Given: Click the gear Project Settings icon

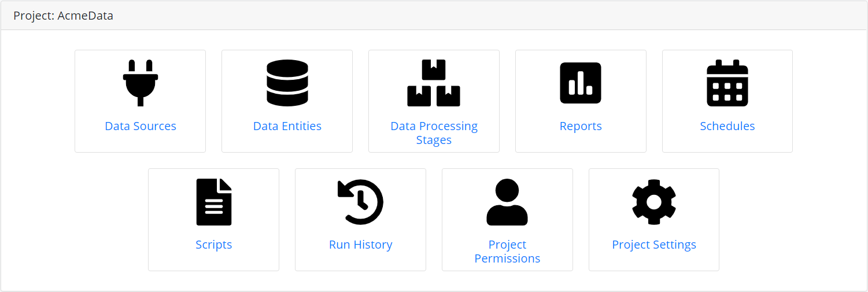Looking at the screenshot, I should coord(654,202).
